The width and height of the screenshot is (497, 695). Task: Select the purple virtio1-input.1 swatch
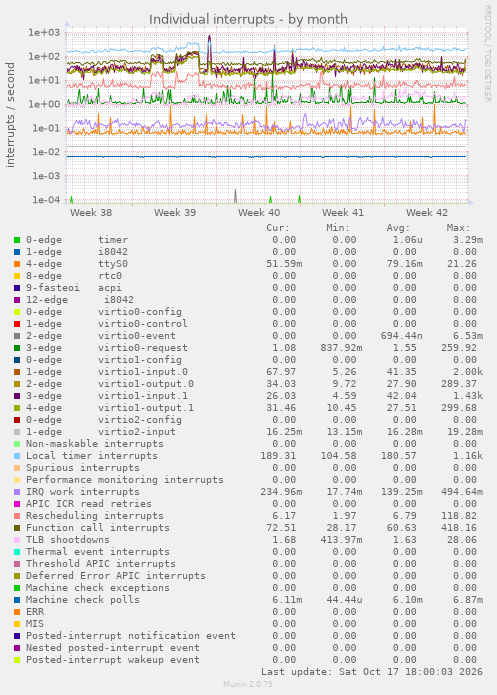(17, 396)
